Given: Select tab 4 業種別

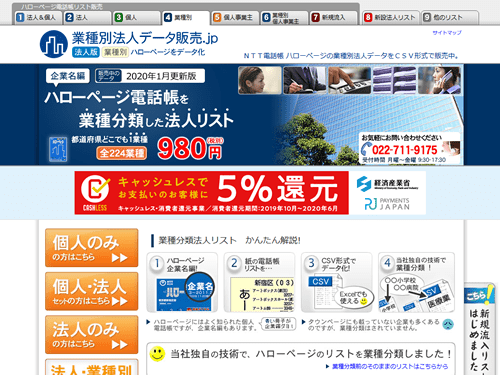Looking at the screenshot, I should coord(186,18).
